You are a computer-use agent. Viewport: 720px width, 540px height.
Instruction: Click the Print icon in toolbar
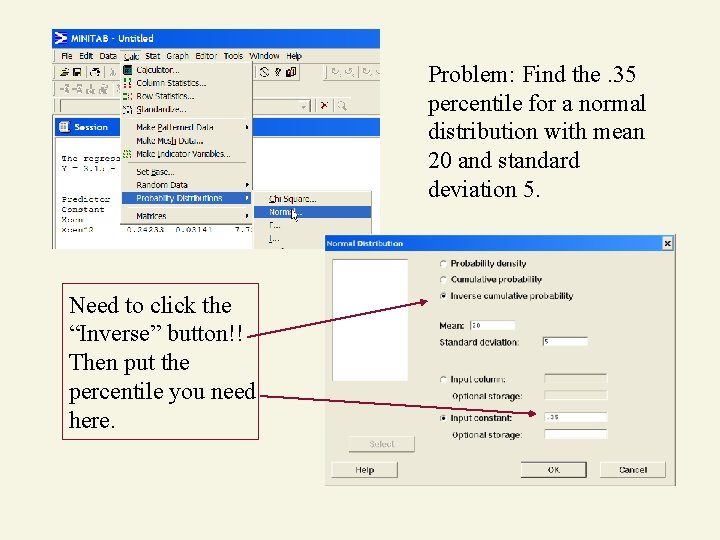[95, 72]
